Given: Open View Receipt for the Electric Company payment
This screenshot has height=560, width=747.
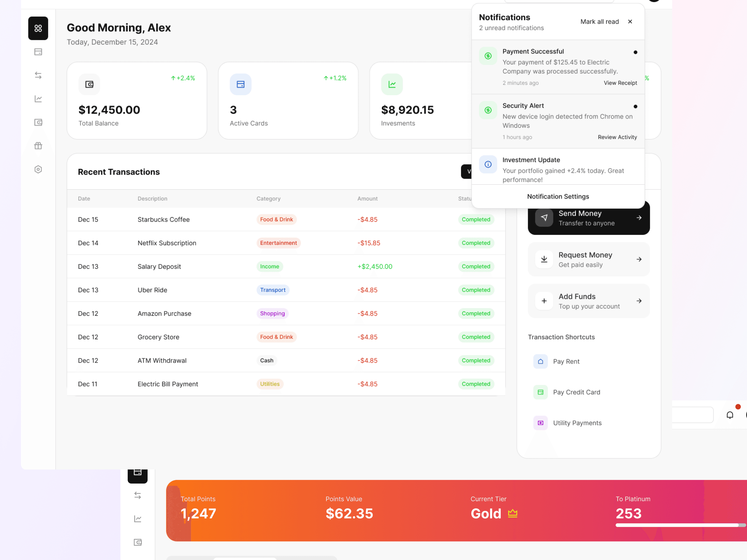Looking at the screenshot, I should click(x=620, y=83).
